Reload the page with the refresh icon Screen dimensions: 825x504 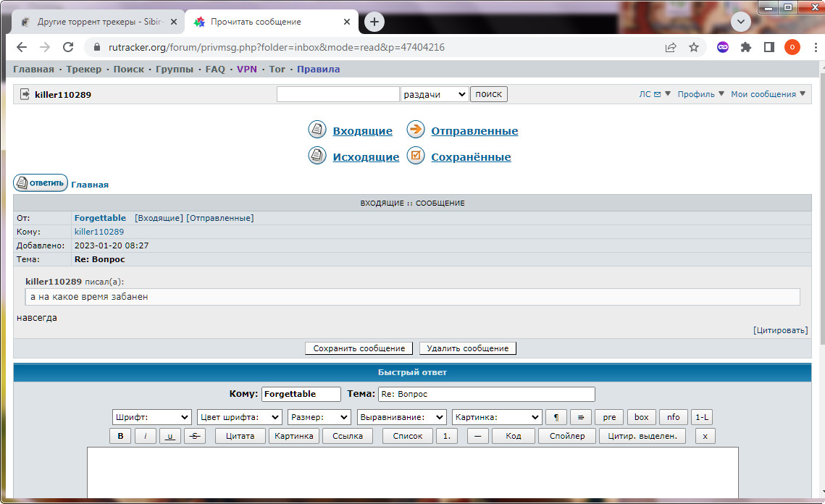(x=68, y=47)
